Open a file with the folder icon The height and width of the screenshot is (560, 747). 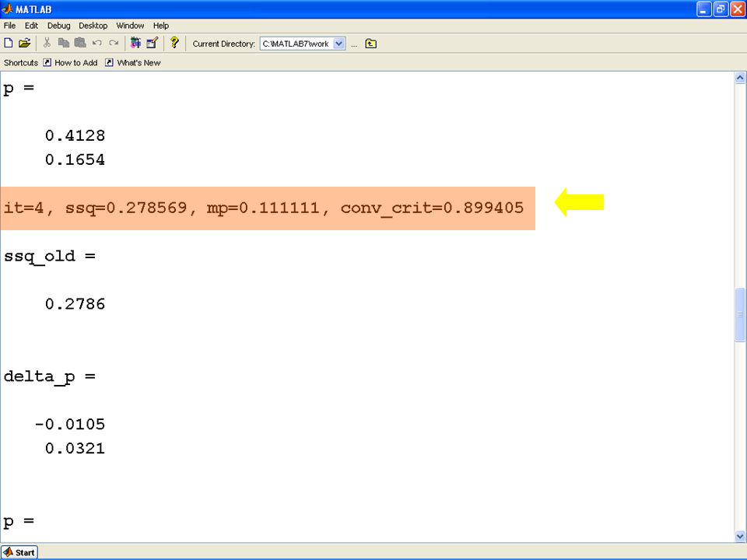pyautogui.click(x=24, y=44)
